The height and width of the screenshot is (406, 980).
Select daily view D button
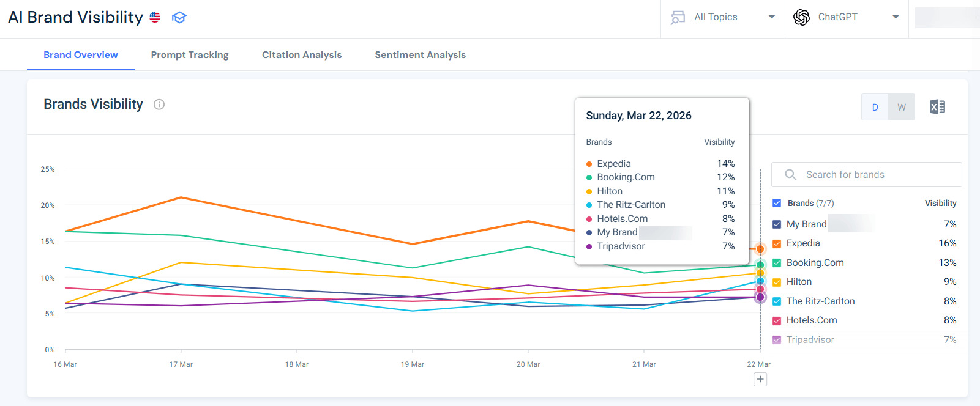coord(875,107)
